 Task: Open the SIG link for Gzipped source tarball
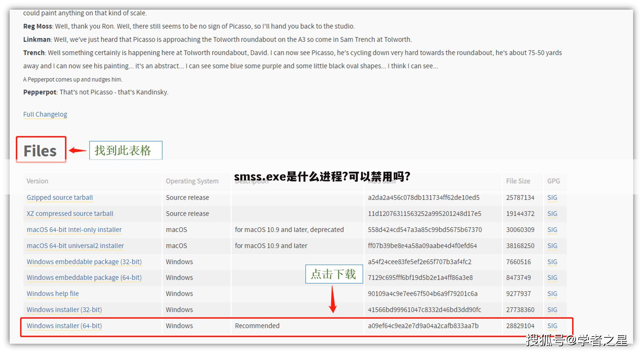click(552, 197)
